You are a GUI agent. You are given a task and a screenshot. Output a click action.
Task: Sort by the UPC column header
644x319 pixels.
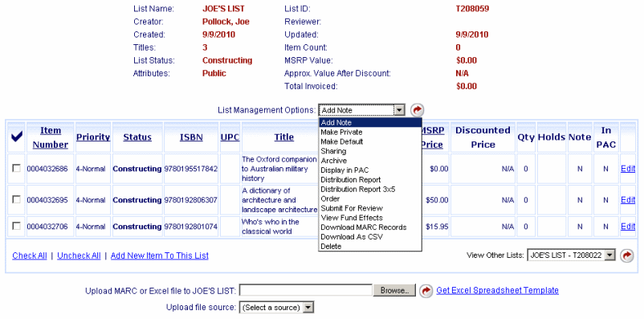tap(230, 137)
